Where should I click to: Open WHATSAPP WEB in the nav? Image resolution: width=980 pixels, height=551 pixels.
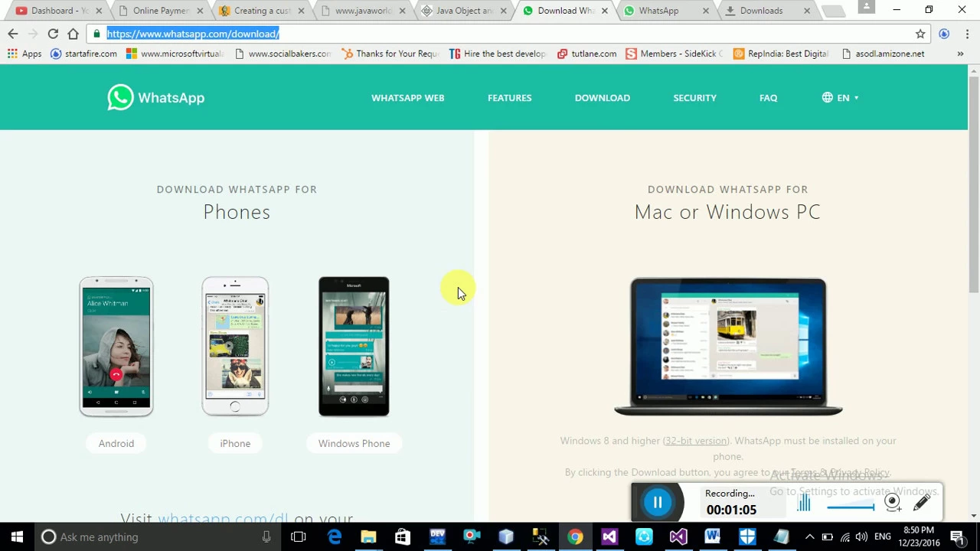(x=407, y=98)
